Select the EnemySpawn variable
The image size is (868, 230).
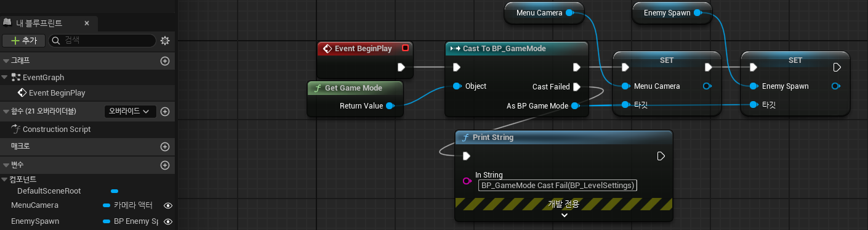tap(35, 221)
